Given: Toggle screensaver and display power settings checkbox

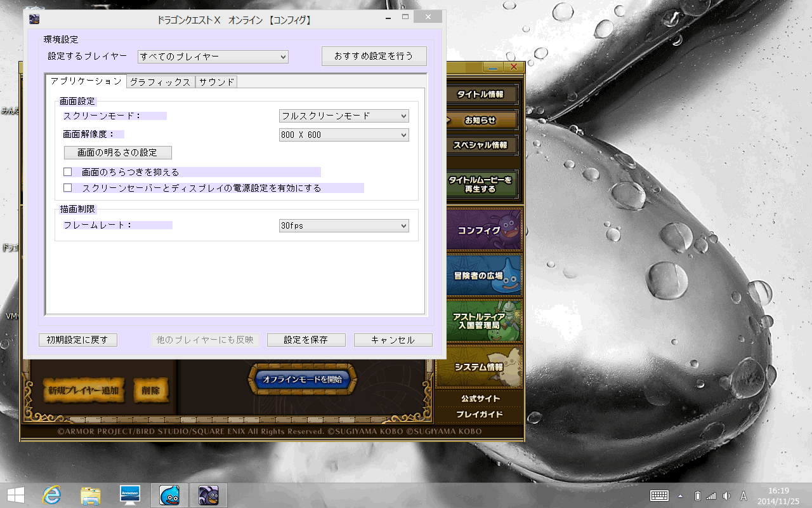Looking at the screenshot, I should (68, 188).
